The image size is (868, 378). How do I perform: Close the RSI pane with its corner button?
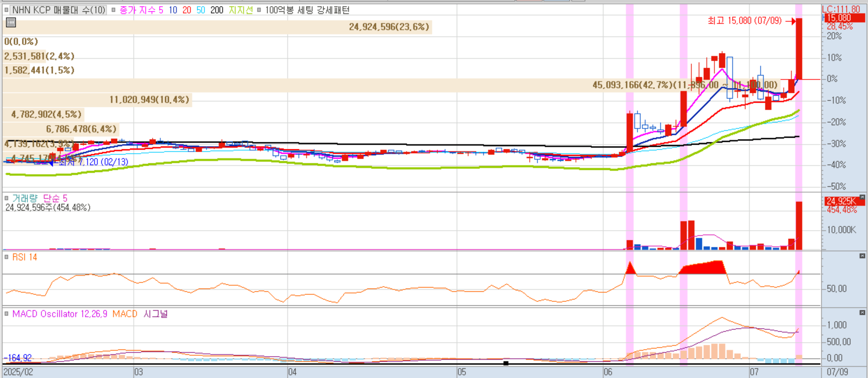(862, 256)
